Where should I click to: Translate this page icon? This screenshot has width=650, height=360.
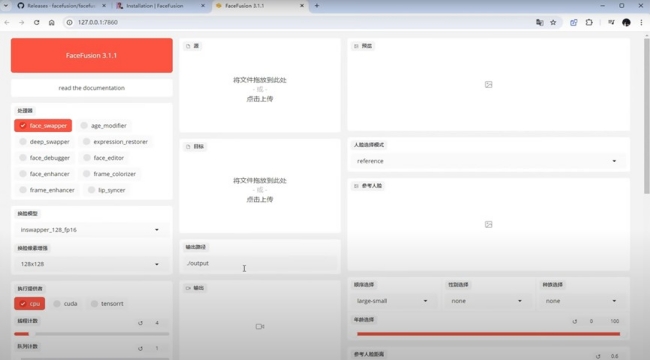tap(539, 22)
